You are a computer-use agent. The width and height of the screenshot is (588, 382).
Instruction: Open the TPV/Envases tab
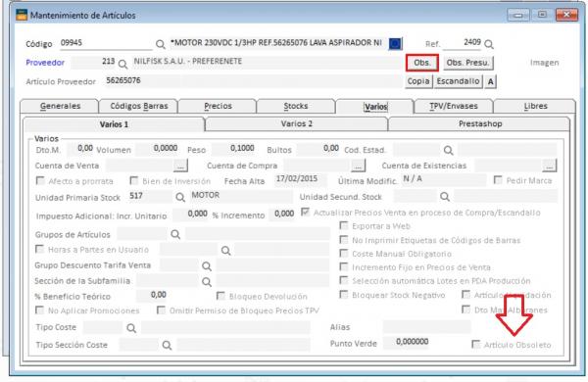[454, 106]
